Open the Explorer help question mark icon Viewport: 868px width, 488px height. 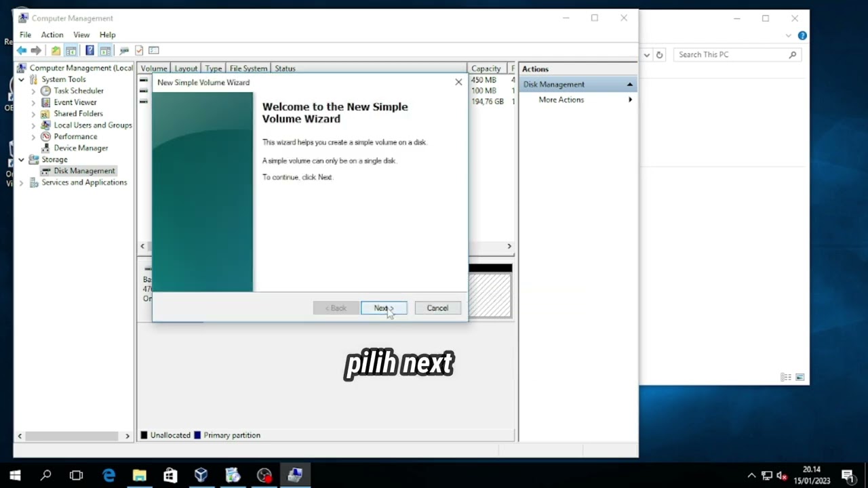click(x=802, y=36)
